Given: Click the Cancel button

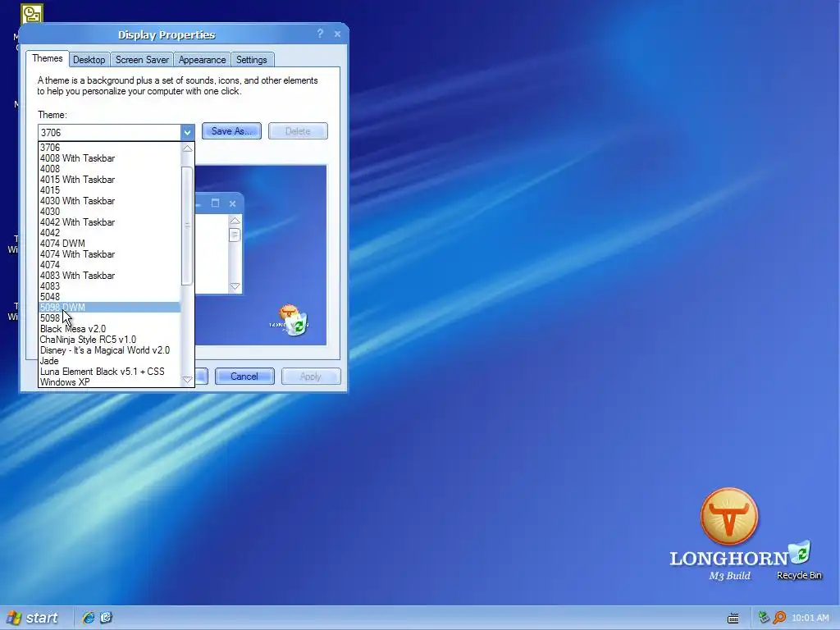Looking at the screenshot, I should click(244, 376).
